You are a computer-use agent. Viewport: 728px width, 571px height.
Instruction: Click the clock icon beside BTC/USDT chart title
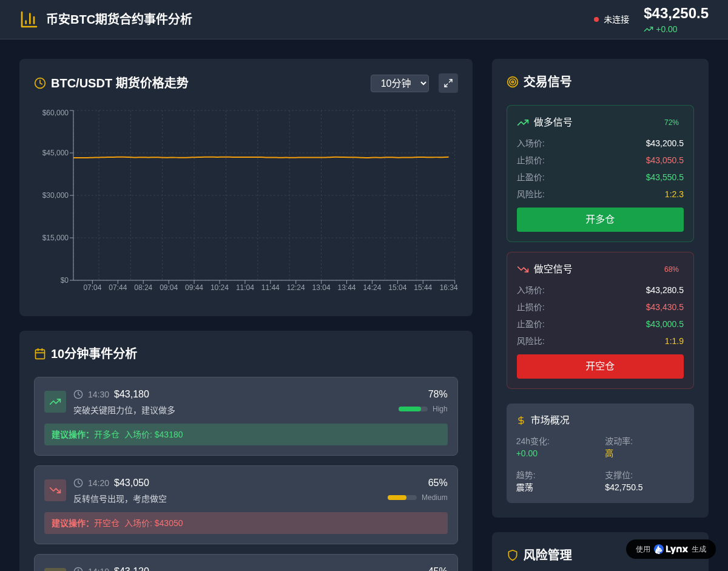point(40,83)
